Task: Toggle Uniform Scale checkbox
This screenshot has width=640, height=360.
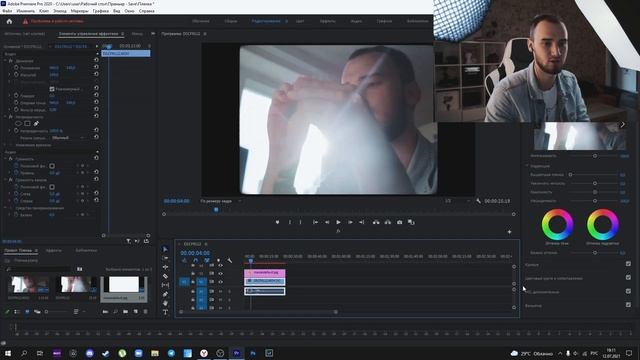Action: click(52, 89)
